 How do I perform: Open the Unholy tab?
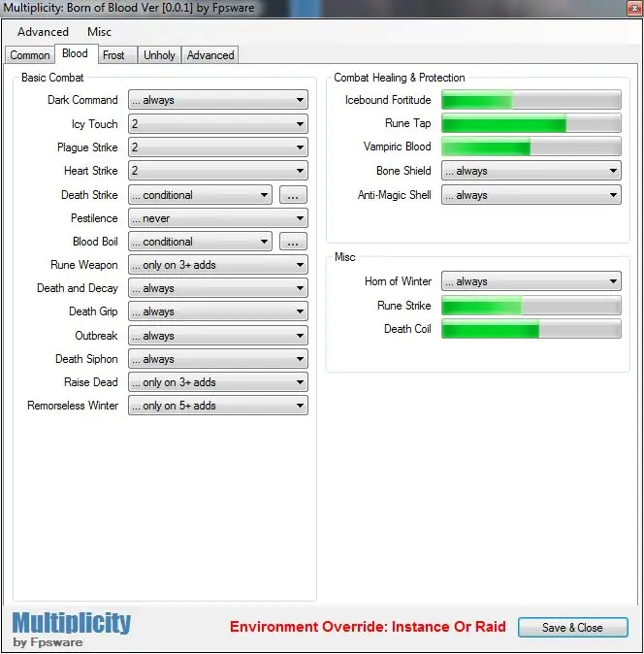159,55
